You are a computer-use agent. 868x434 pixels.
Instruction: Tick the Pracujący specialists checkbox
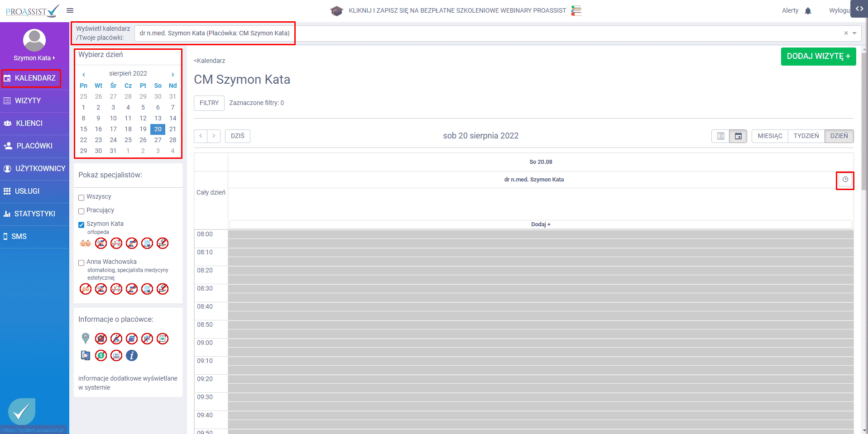(x=82, y=211)
